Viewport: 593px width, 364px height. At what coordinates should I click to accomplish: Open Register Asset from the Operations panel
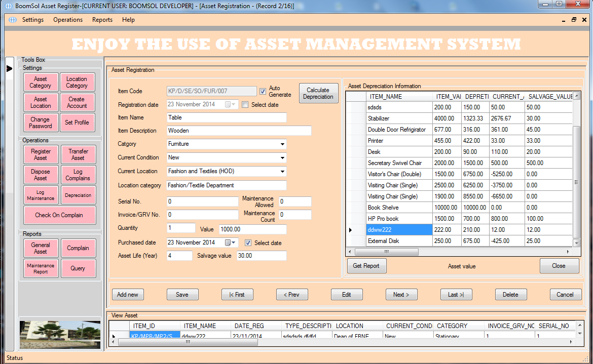pos(41,154)
